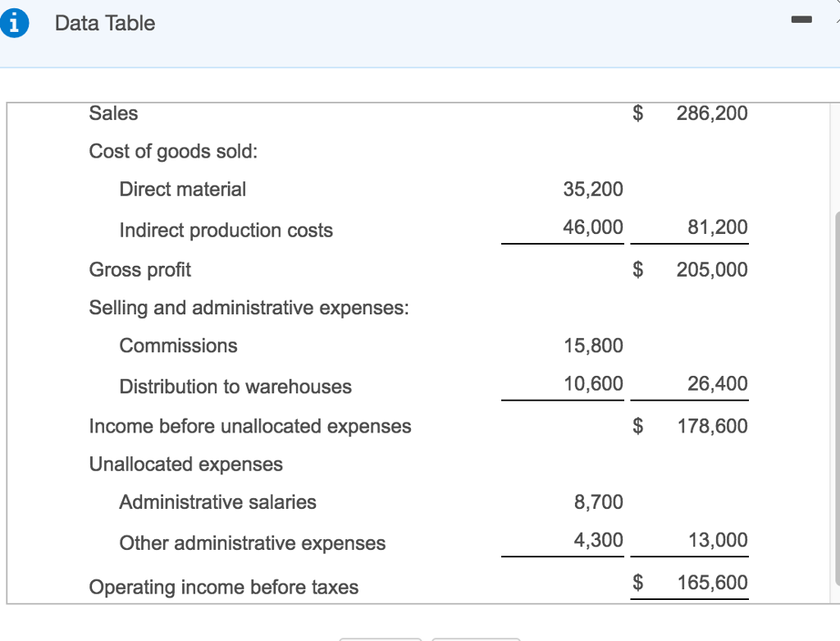Click the 'Selling and administrative expenses:' label
Viewport: 840px width, 641px height.
pyautogui.click(x=249, y=308)
